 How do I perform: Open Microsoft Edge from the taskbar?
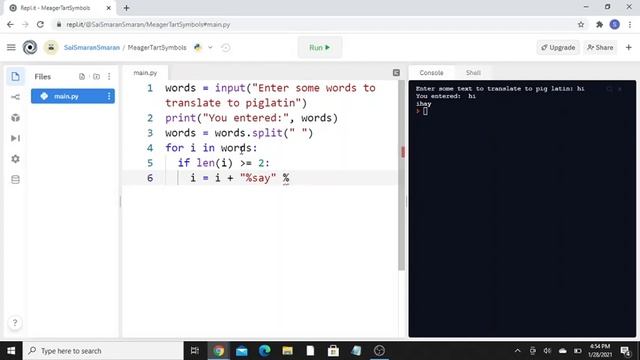[x=264, y=351]
